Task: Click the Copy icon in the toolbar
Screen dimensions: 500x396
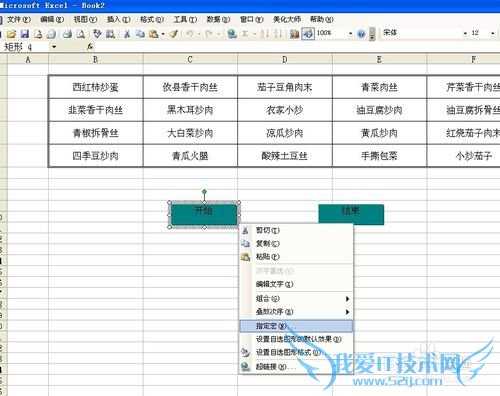Action: click(140, 34)
